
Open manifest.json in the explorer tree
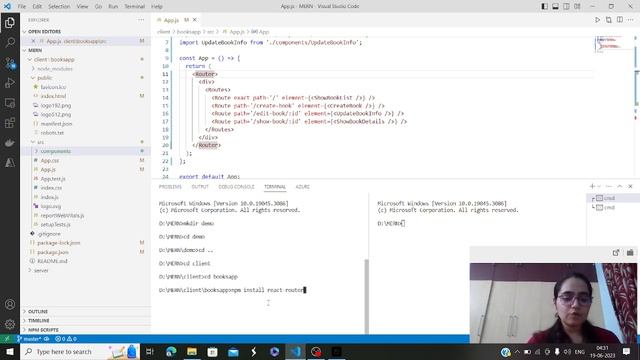click(x=56, y=124)
